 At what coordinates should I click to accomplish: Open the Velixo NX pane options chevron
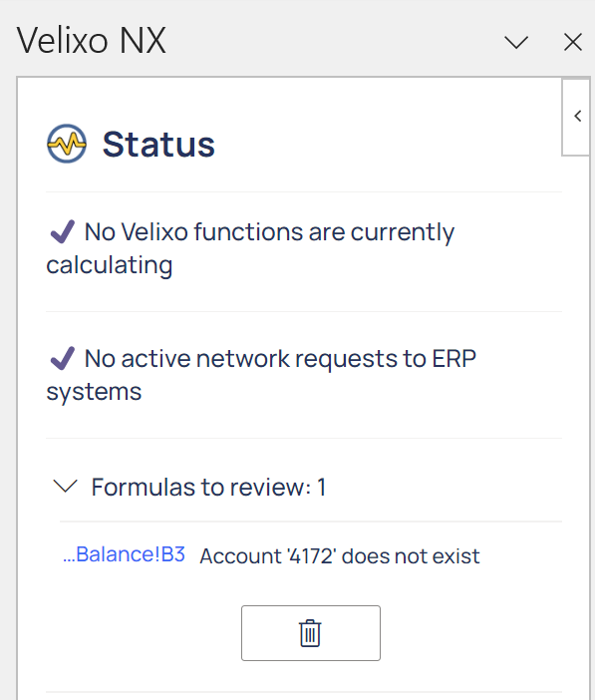pyautogui.click(x=516, y=43)
